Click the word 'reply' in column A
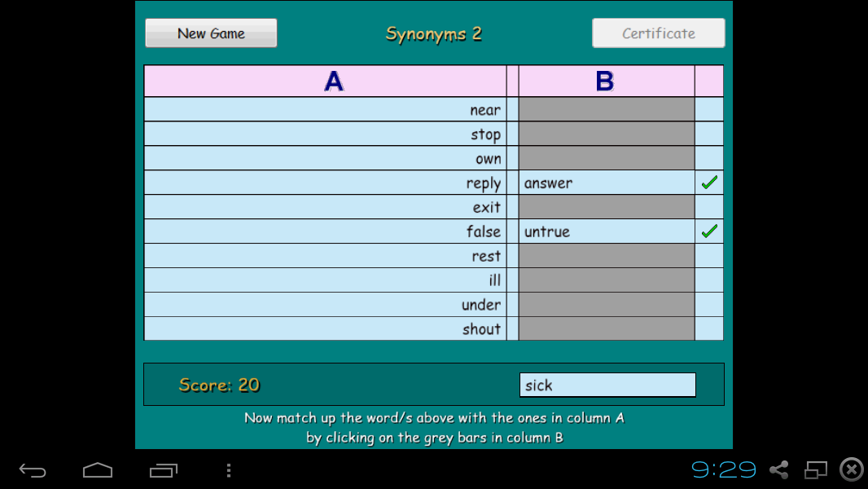This screenshot has height=489, width=868. (x=484, y=184)
